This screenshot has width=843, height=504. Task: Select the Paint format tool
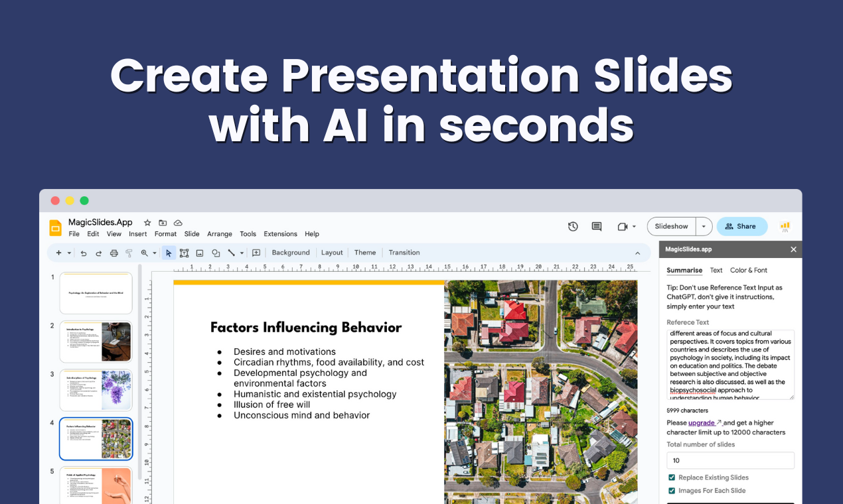[129, 253]
